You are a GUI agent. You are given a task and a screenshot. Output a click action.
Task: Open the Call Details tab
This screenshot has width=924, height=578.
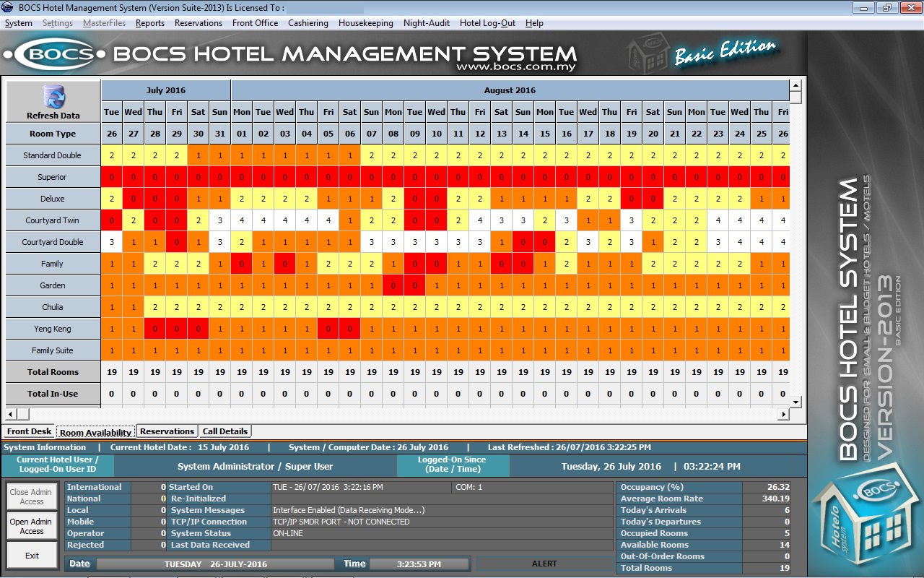pyautogui.click(x=225, y=431)
